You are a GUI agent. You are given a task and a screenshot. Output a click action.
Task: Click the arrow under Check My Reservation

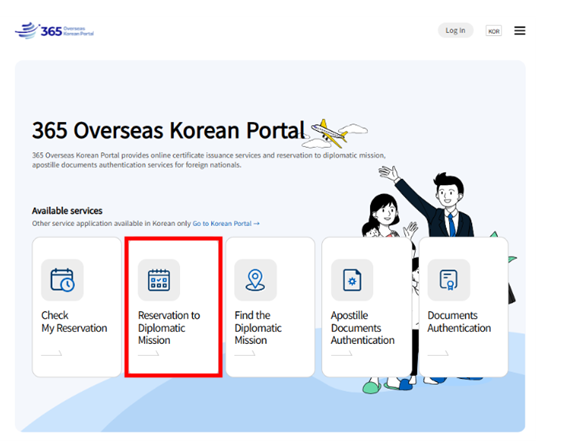click(x=51, y=353)
